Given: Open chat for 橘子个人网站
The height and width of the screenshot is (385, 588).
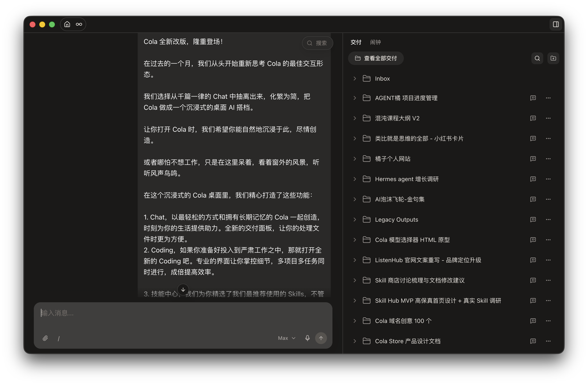Looking at the screenshot, I should click(533, 159).
